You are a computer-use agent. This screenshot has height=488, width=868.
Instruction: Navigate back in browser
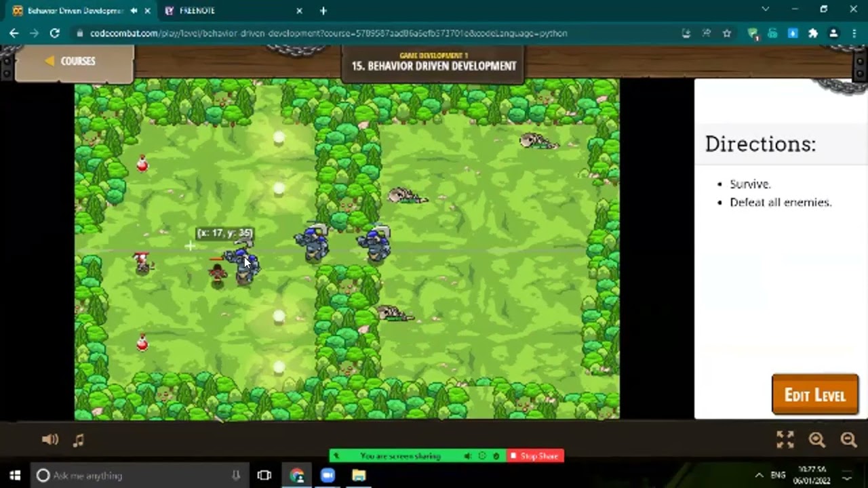click(14, 33)
